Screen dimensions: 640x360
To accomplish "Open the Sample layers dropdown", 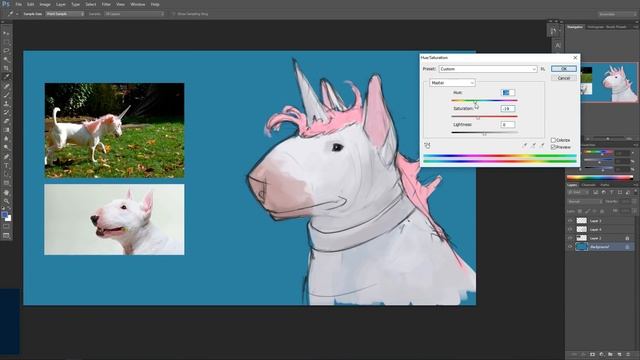I will 134,14.
